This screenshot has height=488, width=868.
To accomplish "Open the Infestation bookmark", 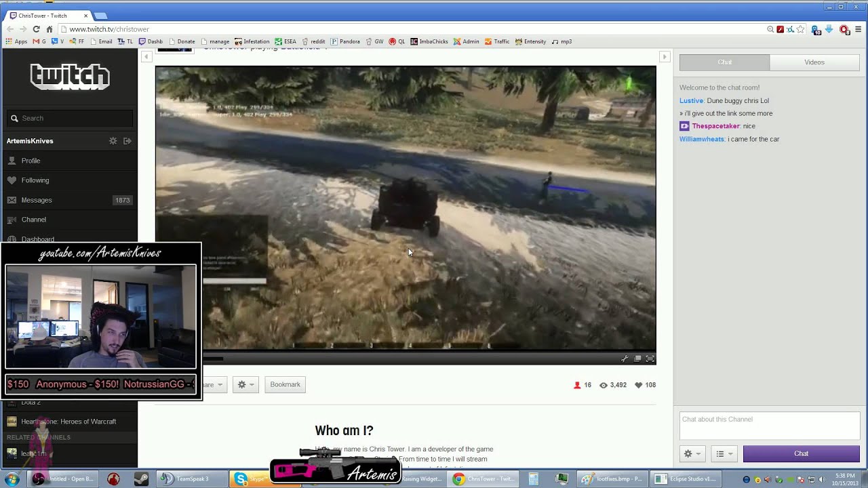I will pos(252,41).
